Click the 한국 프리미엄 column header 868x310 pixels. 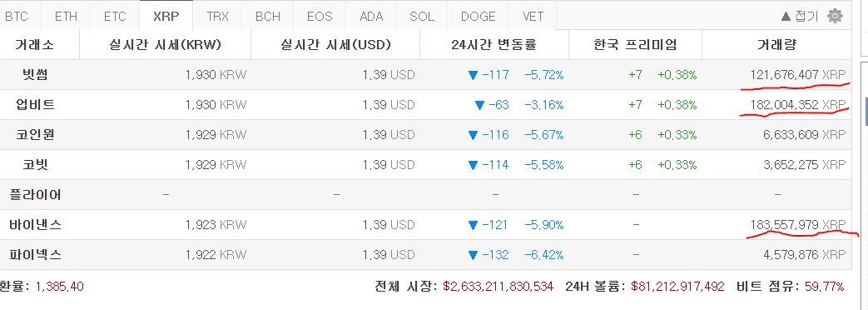[635, 44]
